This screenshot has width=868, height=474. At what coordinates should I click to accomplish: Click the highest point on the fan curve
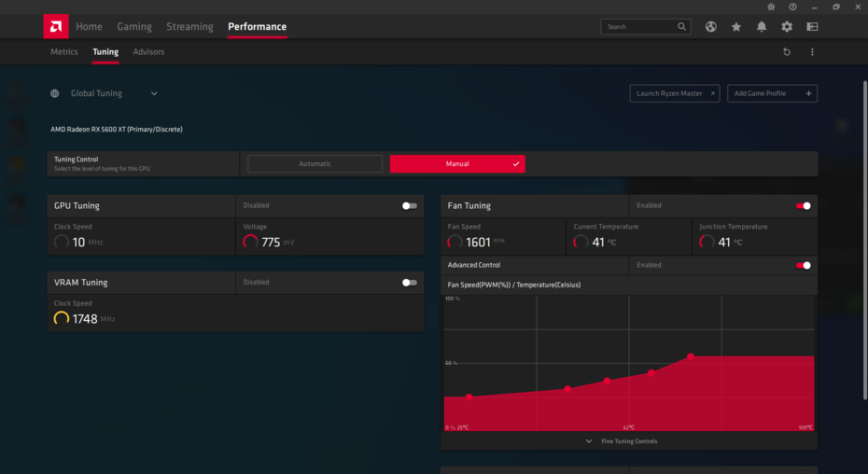691,356
